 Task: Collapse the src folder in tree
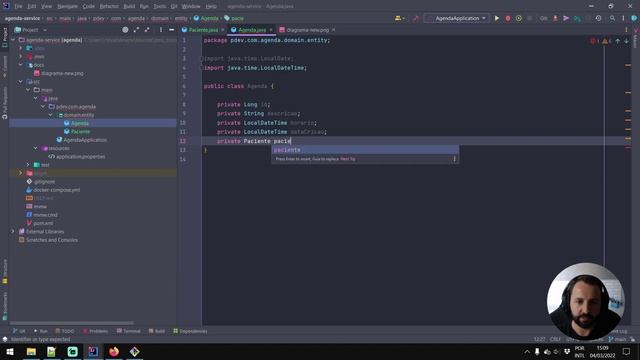click(x=20, y=82)
